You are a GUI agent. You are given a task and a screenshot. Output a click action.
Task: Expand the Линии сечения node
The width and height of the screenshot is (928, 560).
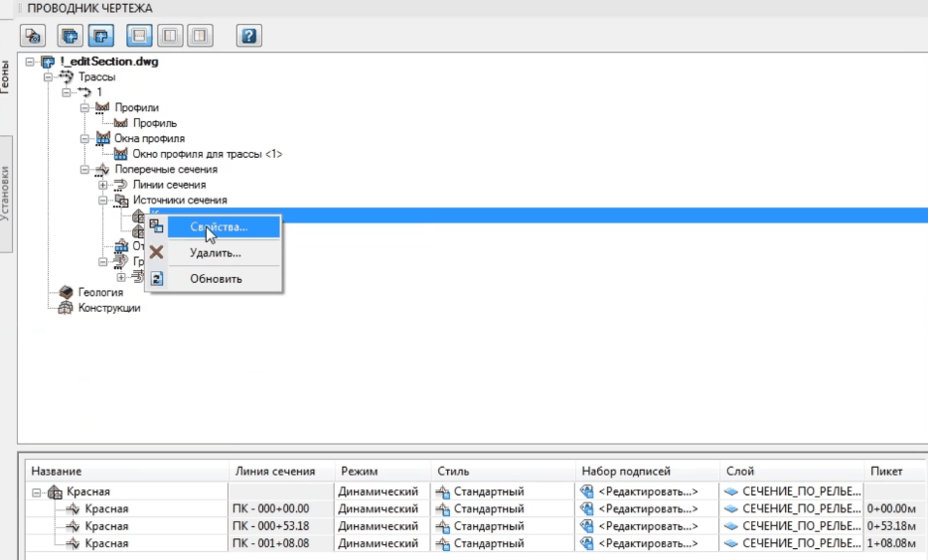click(x=102, y=186)
